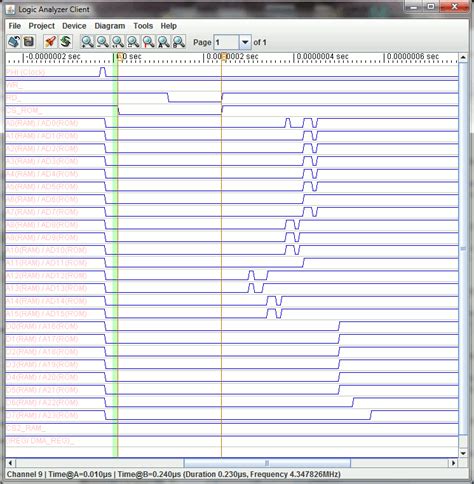474x484 pixels.
Task: Zoom out with the minus magnifier icon
Action: [x=103, y=42]
